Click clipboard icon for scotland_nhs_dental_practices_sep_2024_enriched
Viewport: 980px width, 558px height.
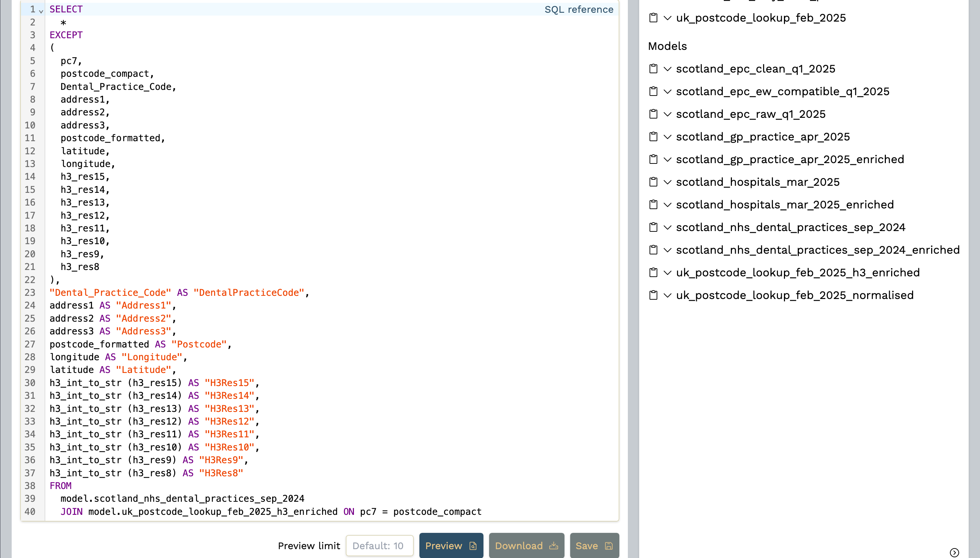point(653,250)
